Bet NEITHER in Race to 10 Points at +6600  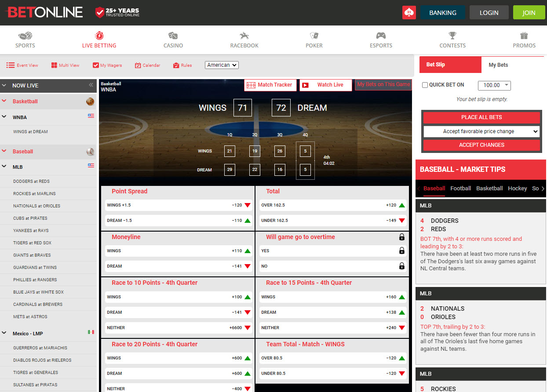[178, 328]
